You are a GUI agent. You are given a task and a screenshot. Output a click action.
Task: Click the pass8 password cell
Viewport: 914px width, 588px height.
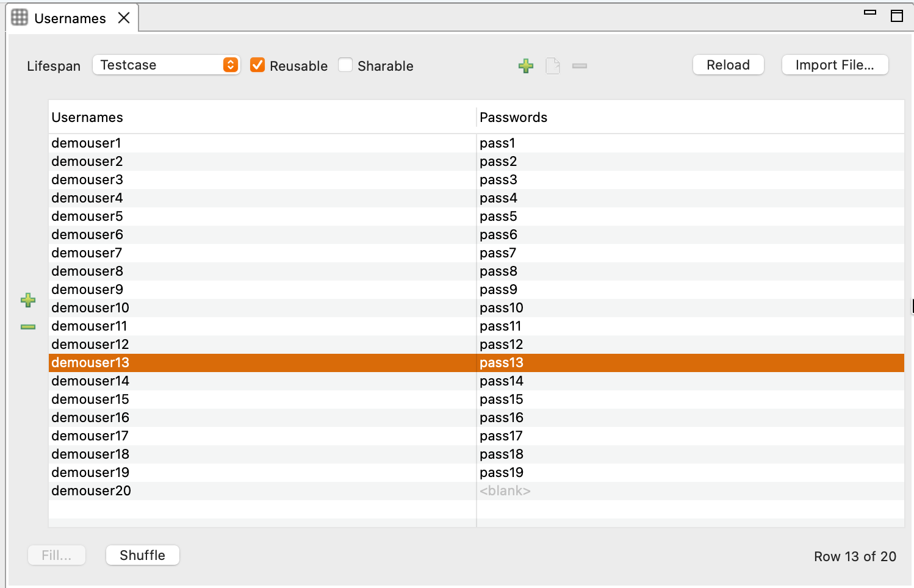[x=691, y=271]
